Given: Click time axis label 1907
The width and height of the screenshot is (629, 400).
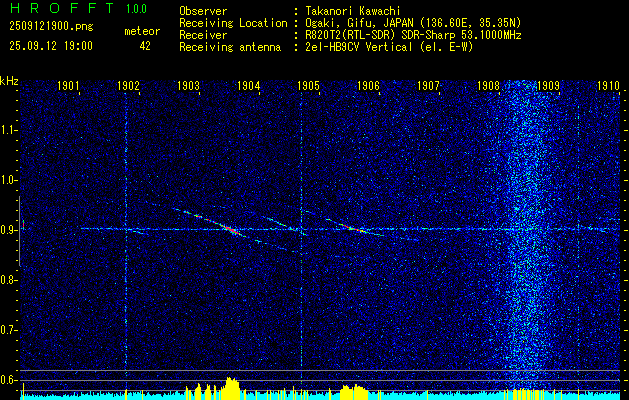Looking at the screenshot, I should [x=428, y=85].
